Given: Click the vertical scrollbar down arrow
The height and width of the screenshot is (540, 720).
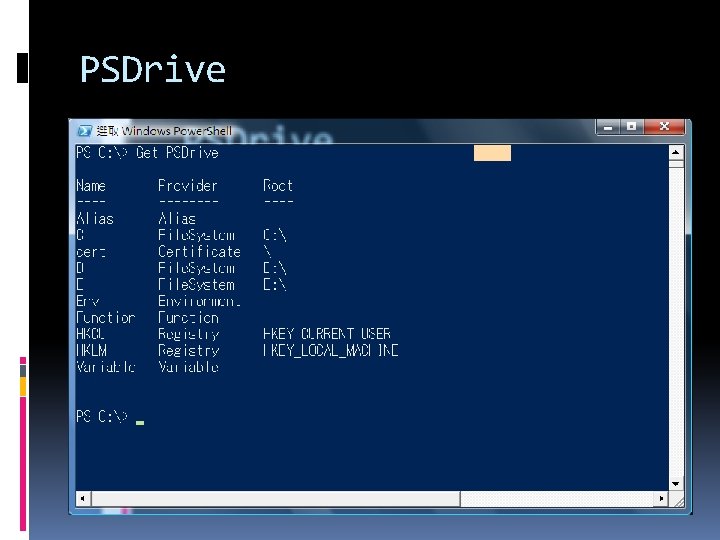Looking at the screenshot, I should [x=675, y=484].
